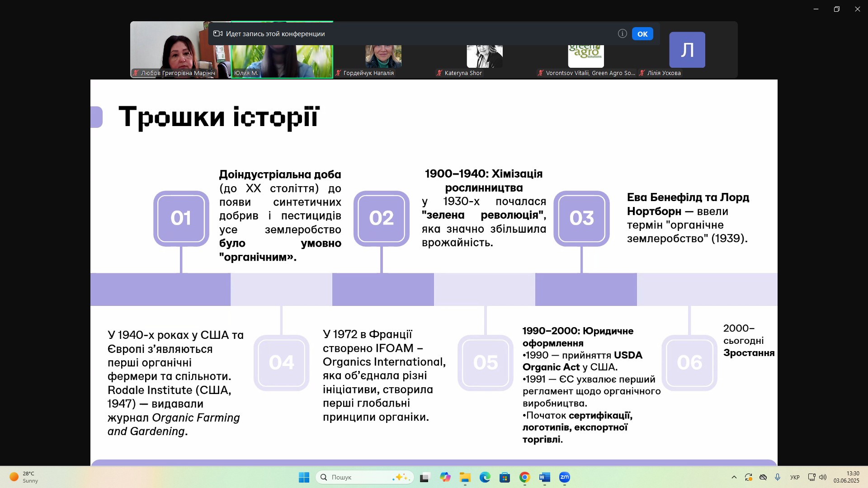
Task: Restore down the Zoom window
Action: tap(837, 9)
